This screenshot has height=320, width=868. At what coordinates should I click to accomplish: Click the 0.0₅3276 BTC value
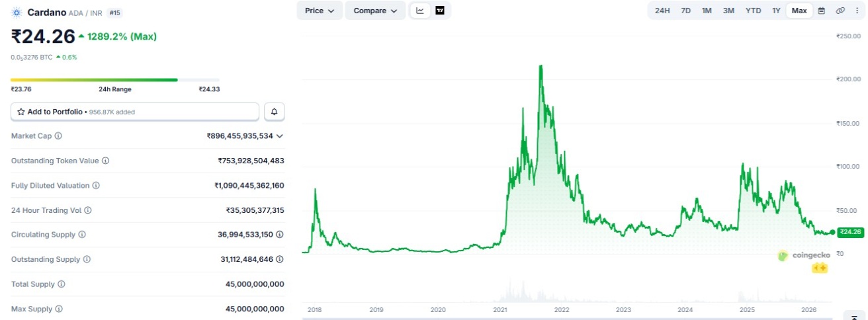click(32, 58)
